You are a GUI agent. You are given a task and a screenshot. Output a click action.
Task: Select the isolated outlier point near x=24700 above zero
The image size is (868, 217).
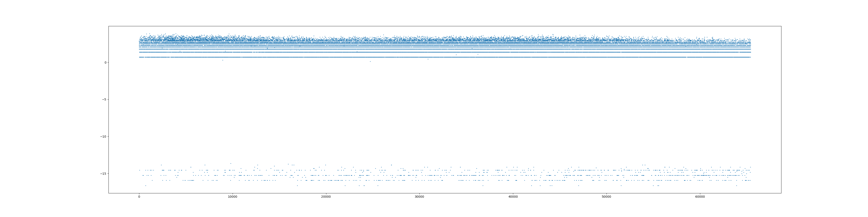(370, 61)
